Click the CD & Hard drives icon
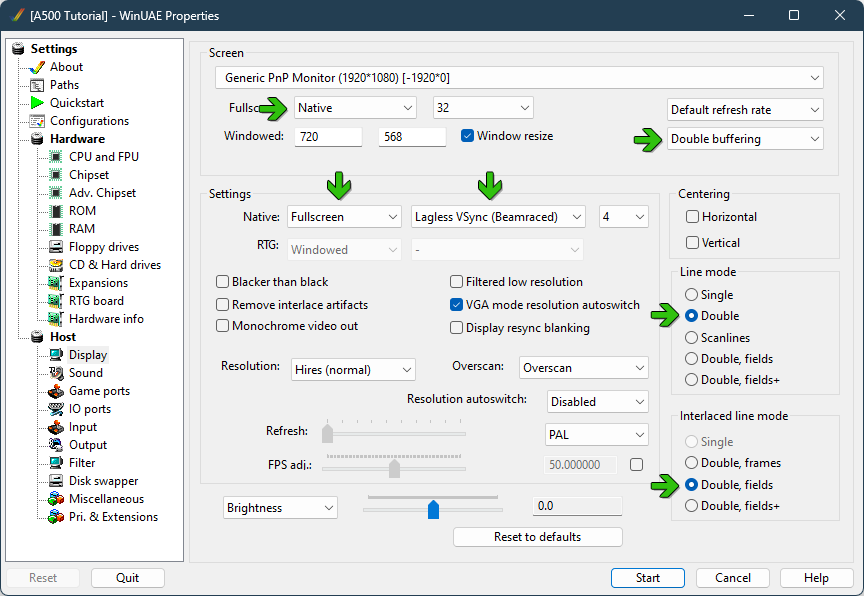The height and width of the screenshot is (596, 864). tap(56, 265)
